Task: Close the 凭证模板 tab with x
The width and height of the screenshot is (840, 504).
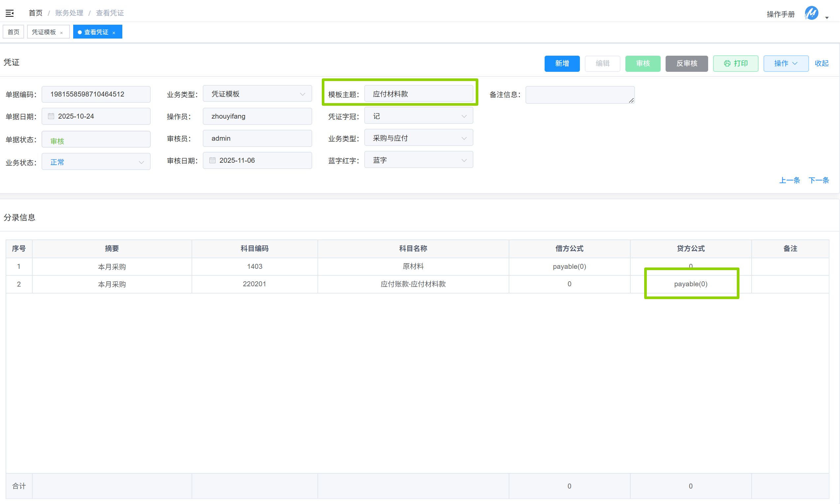Action: point(62,33)
